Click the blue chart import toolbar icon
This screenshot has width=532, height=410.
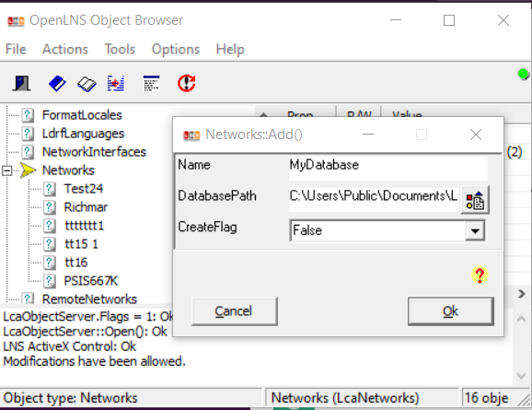(116, 83)
